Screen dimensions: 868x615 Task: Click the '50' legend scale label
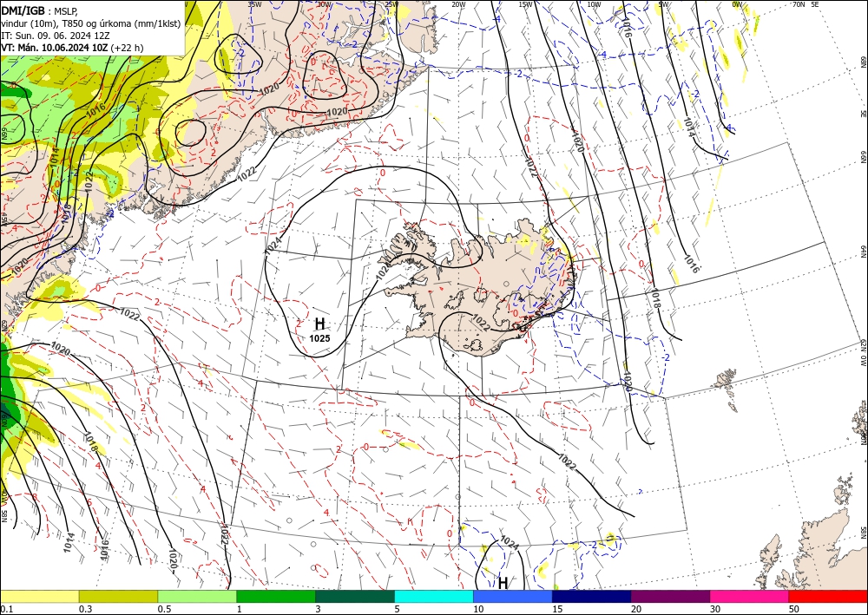(794, 609)
